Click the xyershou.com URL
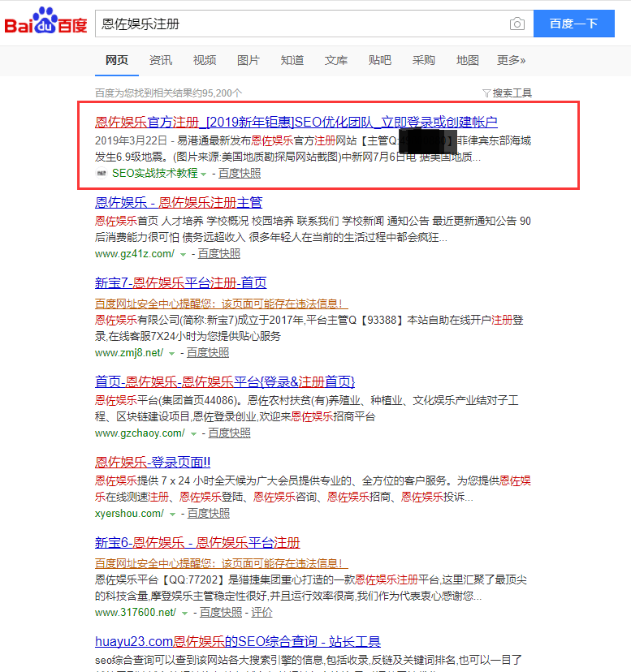 tap(130, 513)
